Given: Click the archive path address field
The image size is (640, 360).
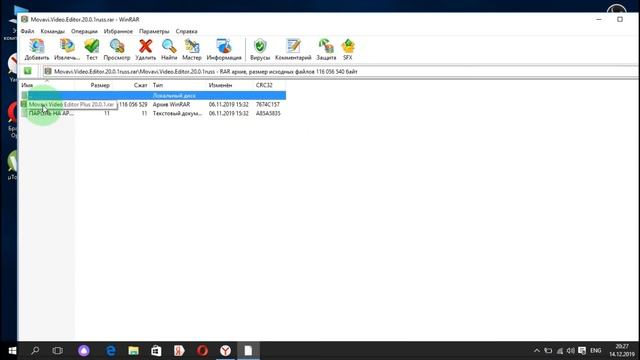Looking at the screenshot, I should pyautogui.click(x=341, y=71).
